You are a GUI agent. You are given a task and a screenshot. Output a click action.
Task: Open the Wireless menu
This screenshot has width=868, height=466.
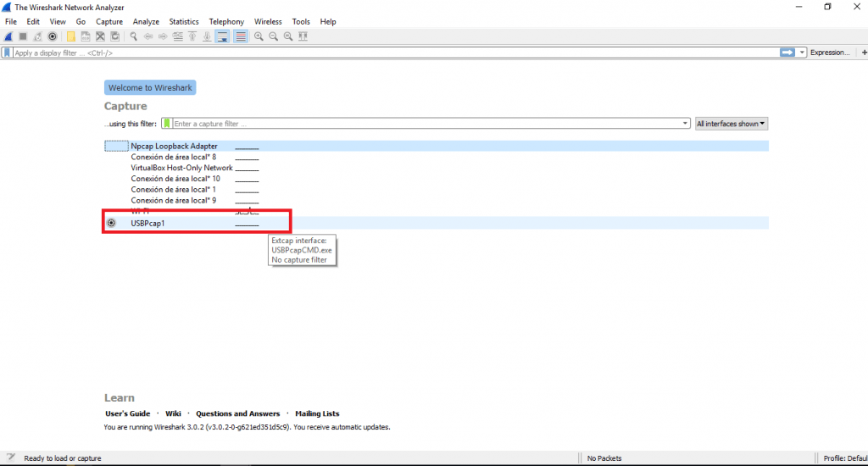(268, 21)
